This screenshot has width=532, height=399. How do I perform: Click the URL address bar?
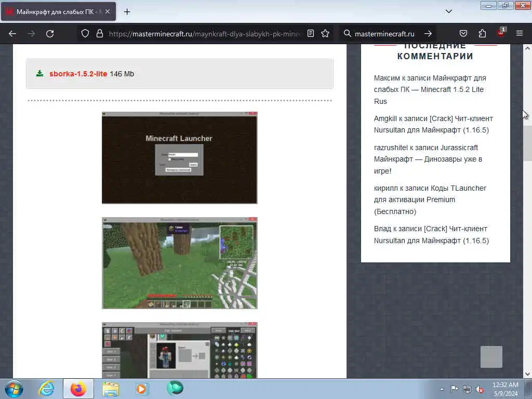pos(205,34)
